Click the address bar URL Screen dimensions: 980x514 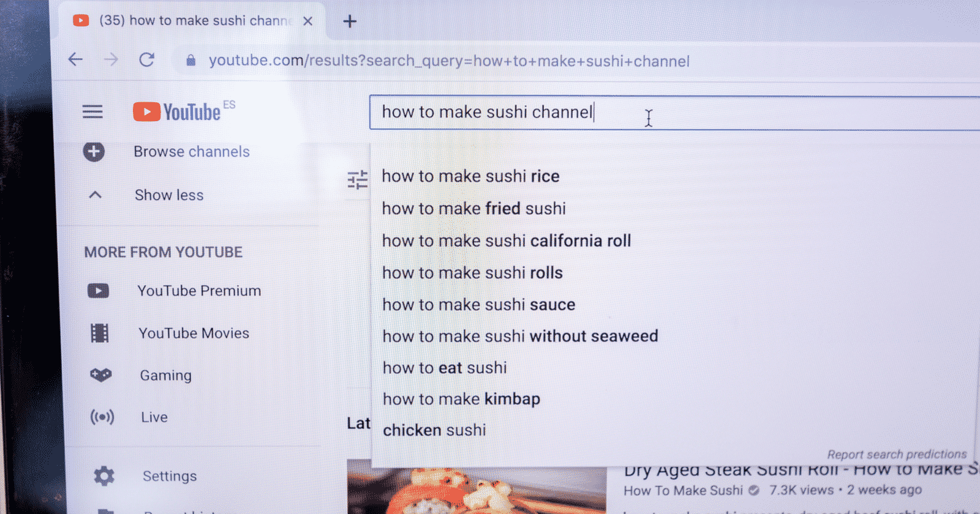[449, 61]
